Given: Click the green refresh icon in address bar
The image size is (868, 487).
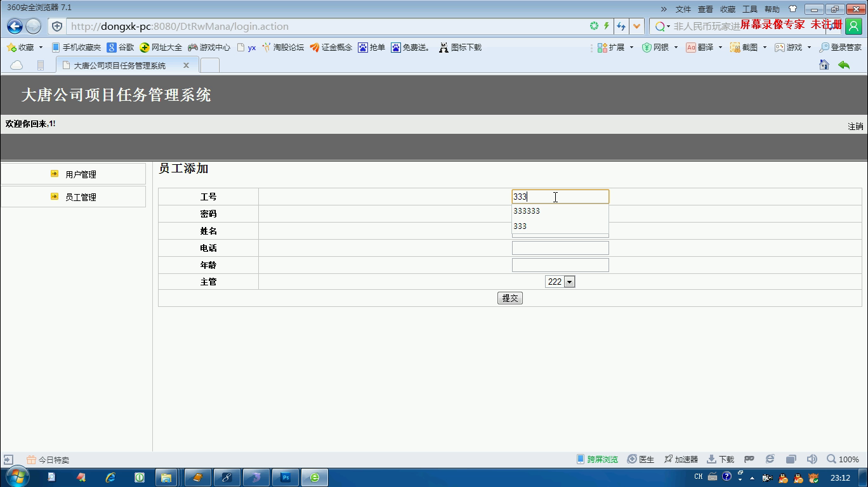Looking at the screenshot, I should click(x=594, y=26).
